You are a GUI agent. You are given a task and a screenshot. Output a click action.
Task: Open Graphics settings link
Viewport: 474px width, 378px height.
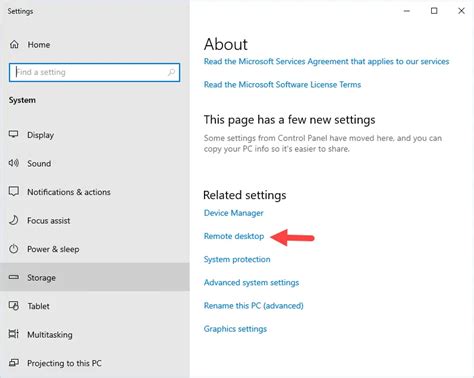(235, 329)
